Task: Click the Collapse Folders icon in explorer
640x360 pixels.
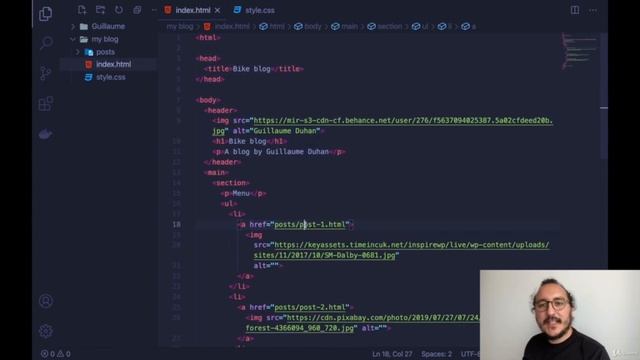Action: click(137, 10)
